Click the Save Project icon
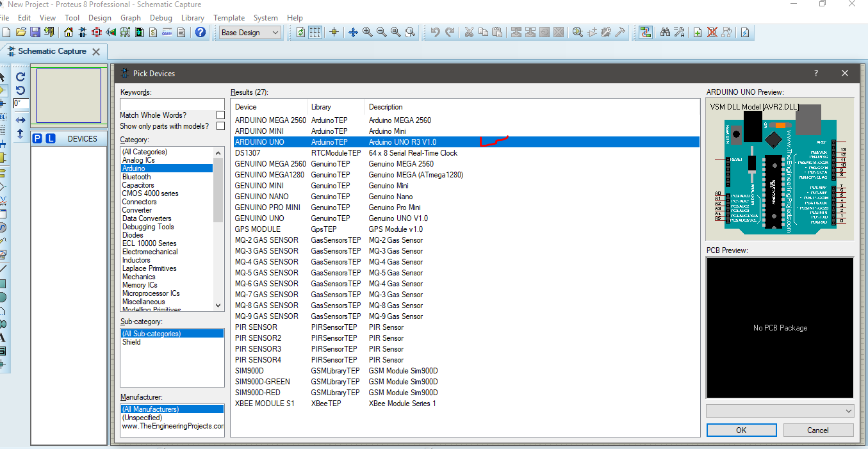This screenshot has width=868, height=449. (x=35, y=32)
